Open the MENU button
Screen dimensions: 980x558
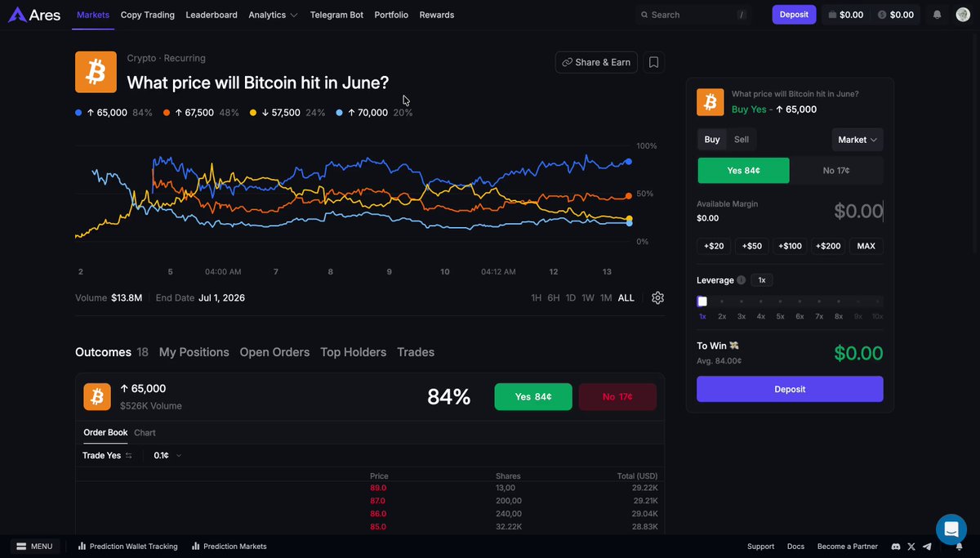[34, 547]
